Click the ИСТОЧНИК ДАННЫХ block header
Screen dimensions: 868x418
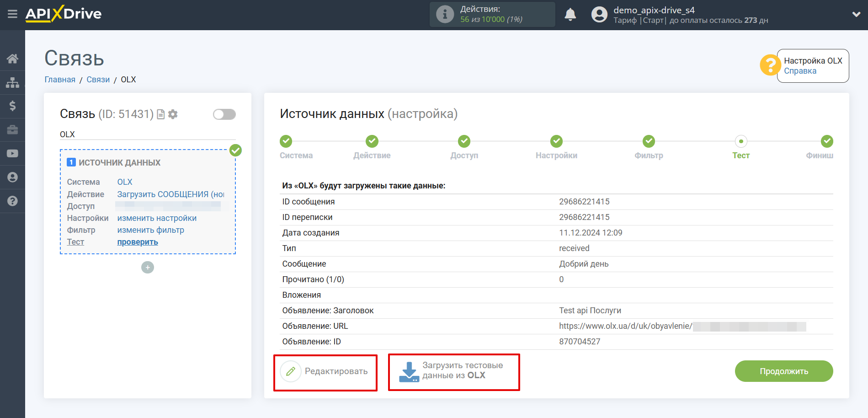tap(114, 163)
